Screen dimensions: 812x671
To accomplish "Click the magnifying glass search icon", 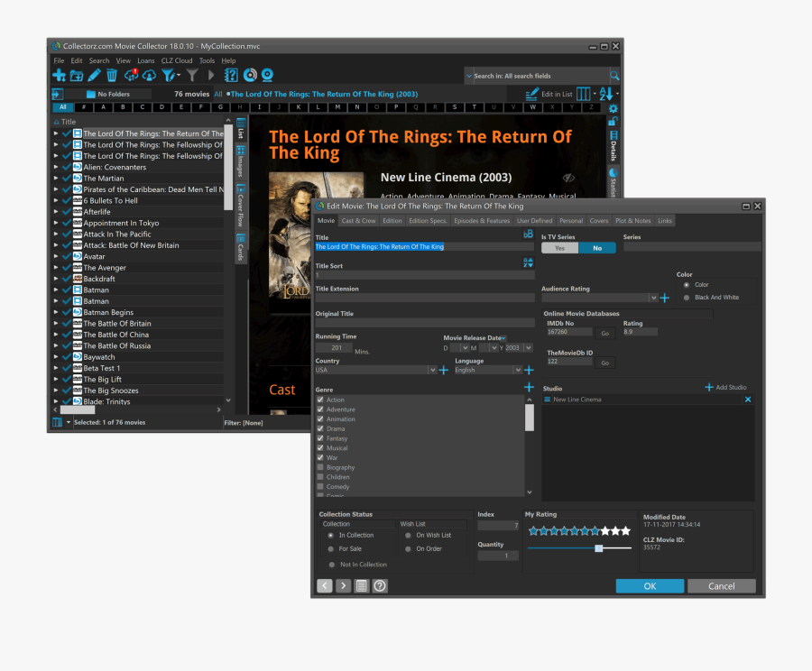I will point(614,77).
